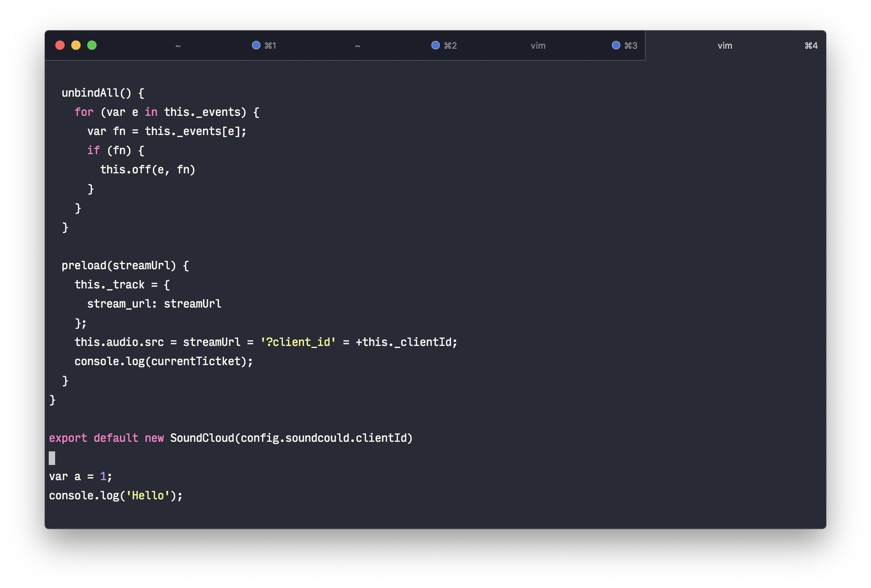Click the ⌘2 shortcut label in the tab bar
Screen dimensions: 871x588
click(451, 45)
